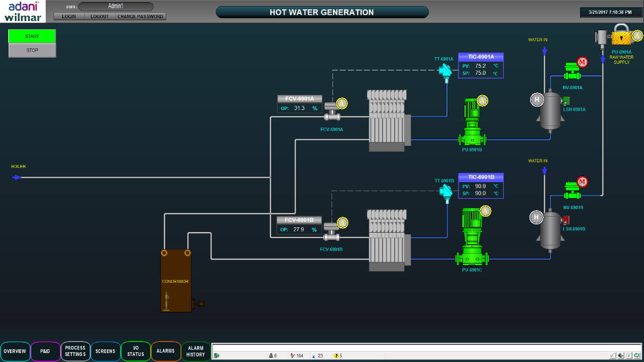Open the FCV-6901A output panel header

(299, 99)
